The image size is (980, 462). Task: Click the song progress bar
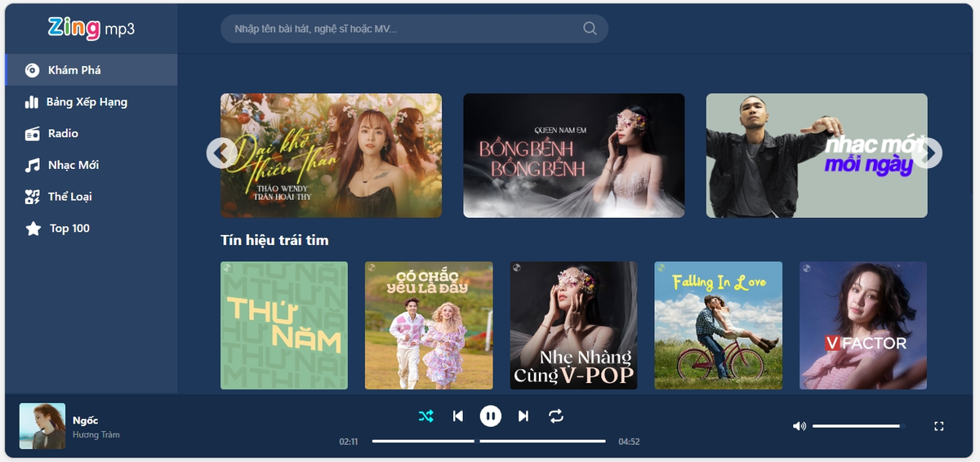tap(489, 441)
